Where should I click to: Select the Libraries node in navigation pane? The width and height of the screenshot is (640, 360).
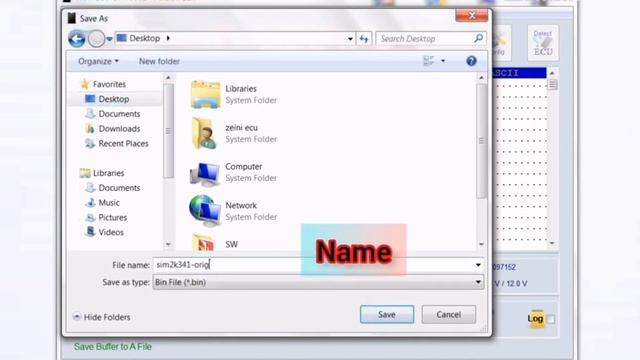tap(108, 173)
